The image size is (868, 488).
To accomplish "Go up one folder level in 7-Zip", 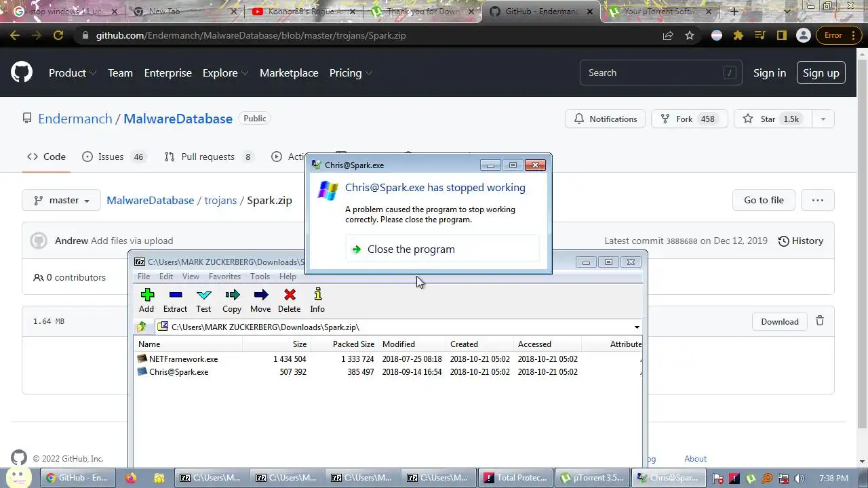I will click(x=142, y=327).
